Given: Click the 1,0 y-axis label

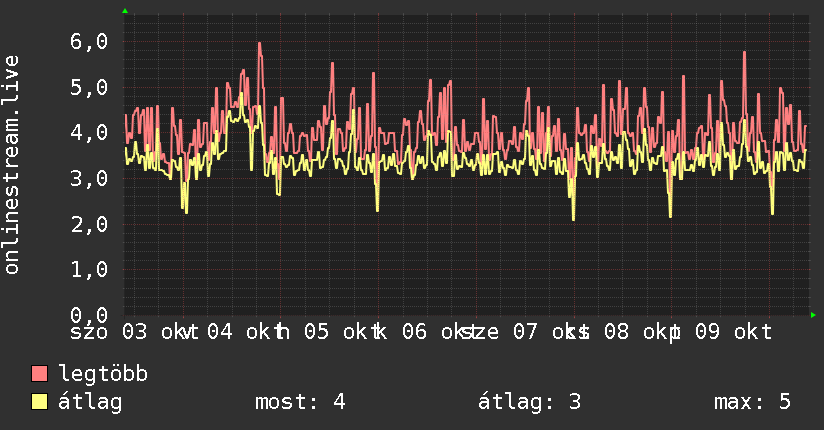Looking at the screenshot, I should coord(89,270).
